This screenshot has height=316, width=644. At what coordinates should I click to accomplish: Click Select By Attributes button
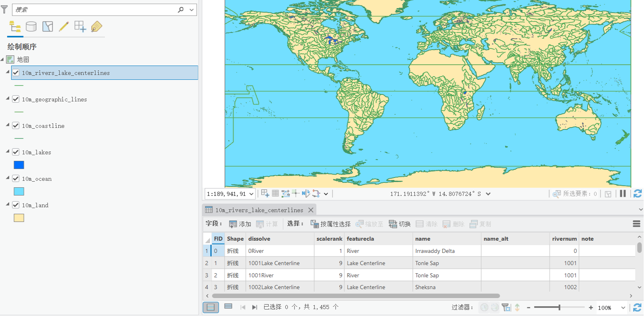[330, 224]
